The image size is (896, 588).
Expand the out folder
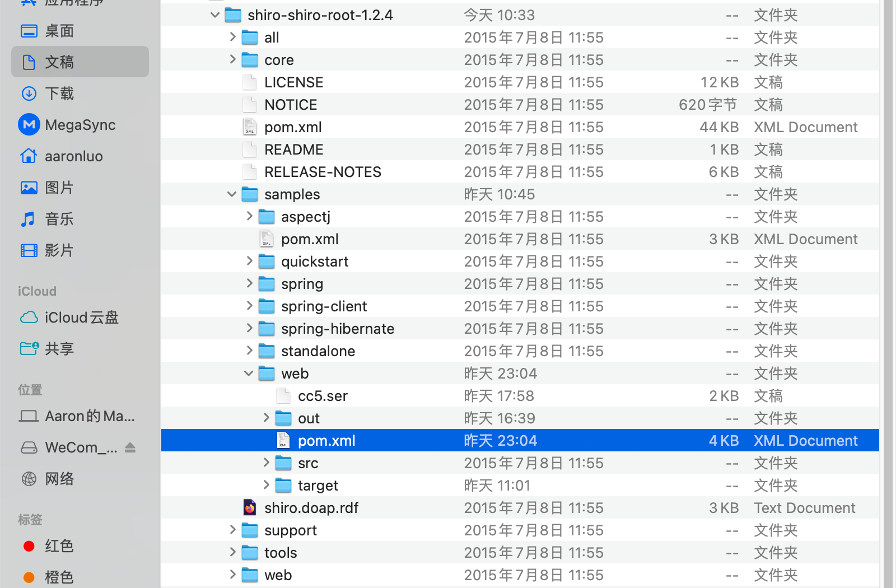[x=266, y=418]
